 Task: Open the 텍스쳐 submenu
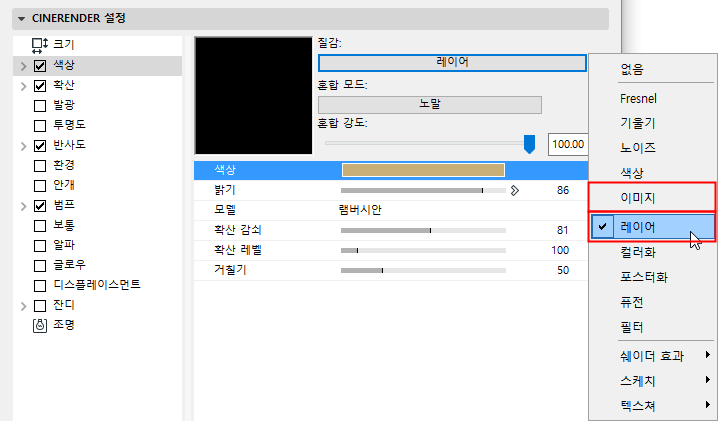[652, 405]
